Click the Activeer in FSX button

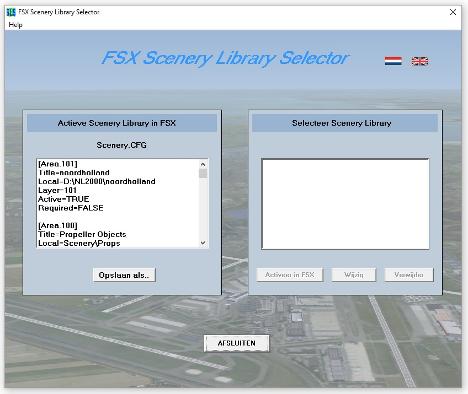click(290, 275)
